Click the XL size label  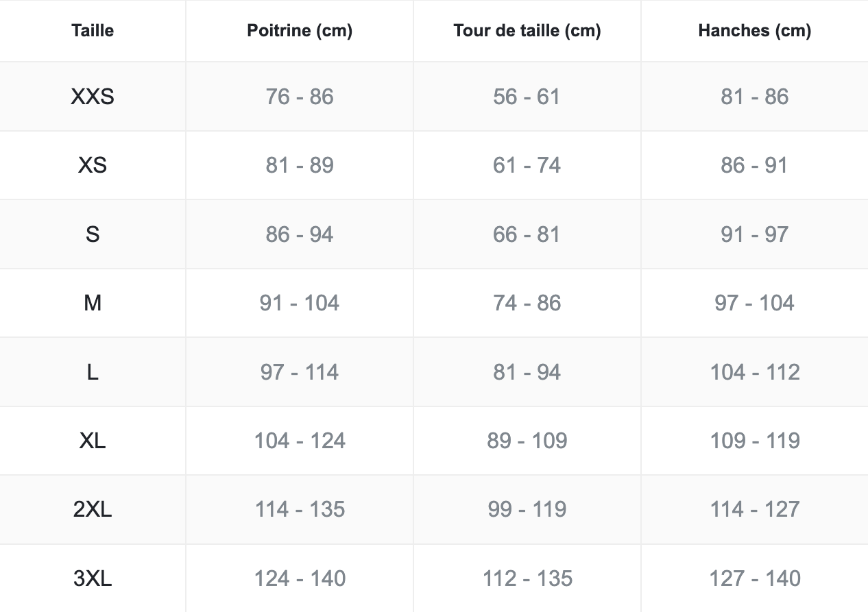tap(93, 441)
